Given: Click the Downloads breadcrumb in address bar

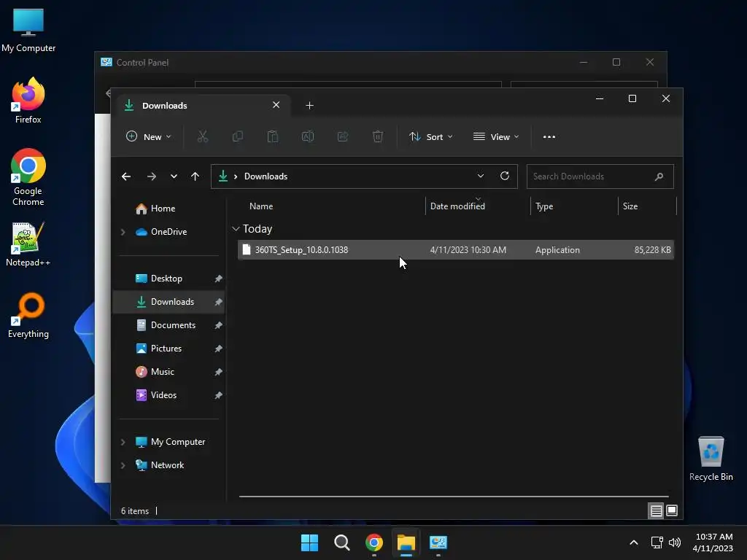Looking at the screenshot, I should [266, 176].
